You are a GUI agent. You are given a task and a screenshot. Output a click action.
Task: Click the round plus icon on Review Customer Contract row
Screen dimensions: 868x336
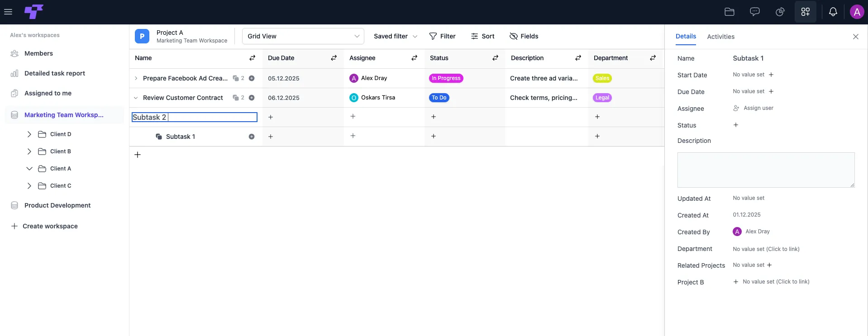click(x=252, y=98)
